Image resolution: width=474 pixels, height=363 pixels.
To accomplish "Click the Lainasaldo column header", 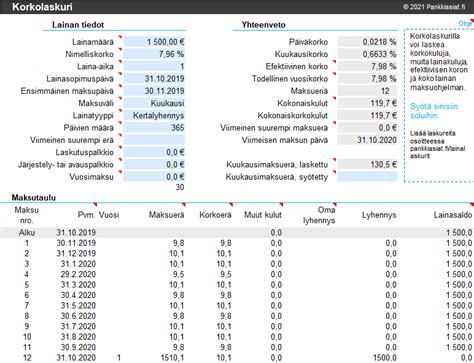I will pos(453,215).
